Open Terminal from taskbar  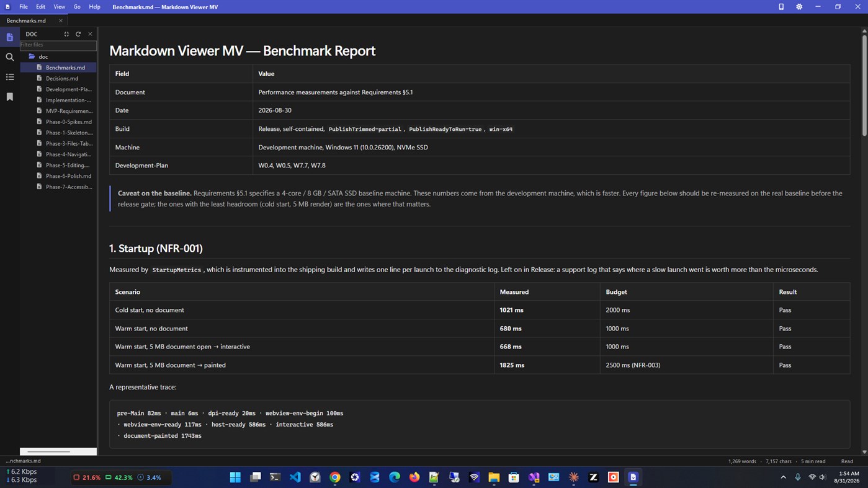(x=275, y=477)
